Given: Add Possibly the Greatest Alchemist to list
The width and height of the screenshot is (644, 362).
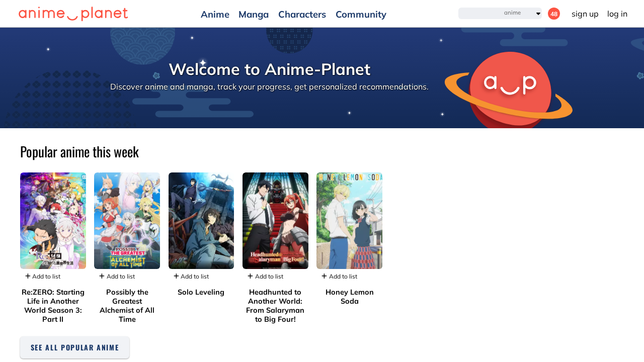Looking at the screenshot, I should pos(117,276).
